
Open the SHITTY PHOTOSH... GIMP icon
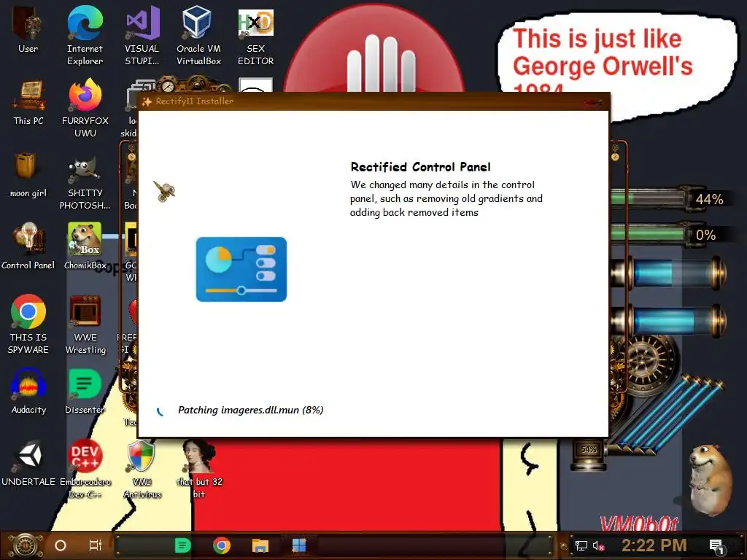tap(85, 181)
